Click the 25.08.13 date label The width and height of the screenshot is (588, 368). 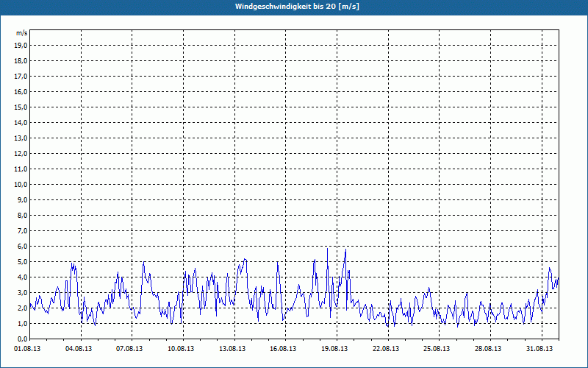pos(437,349)
